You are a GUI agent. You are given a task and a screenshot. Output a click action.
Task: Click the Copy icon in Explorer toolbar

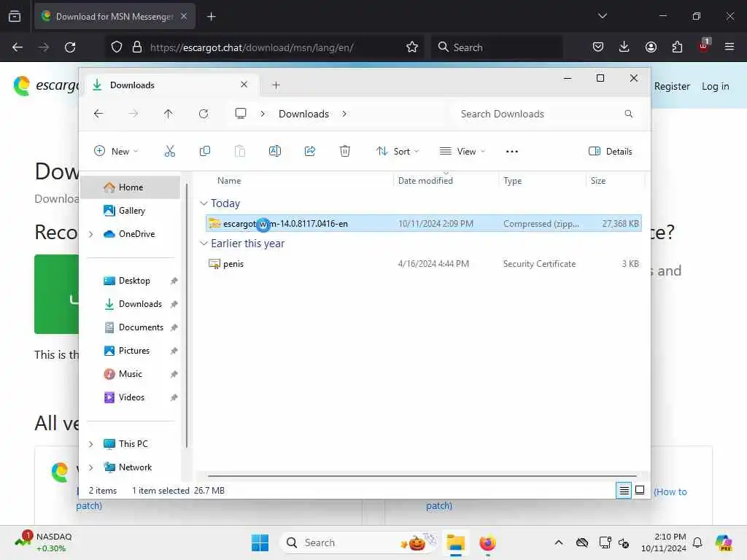coord(205,152)
